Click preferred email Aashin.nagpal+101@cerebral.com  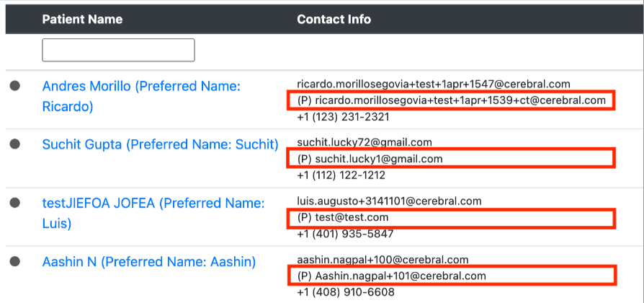pyautogui.click(x=391, y=276)
